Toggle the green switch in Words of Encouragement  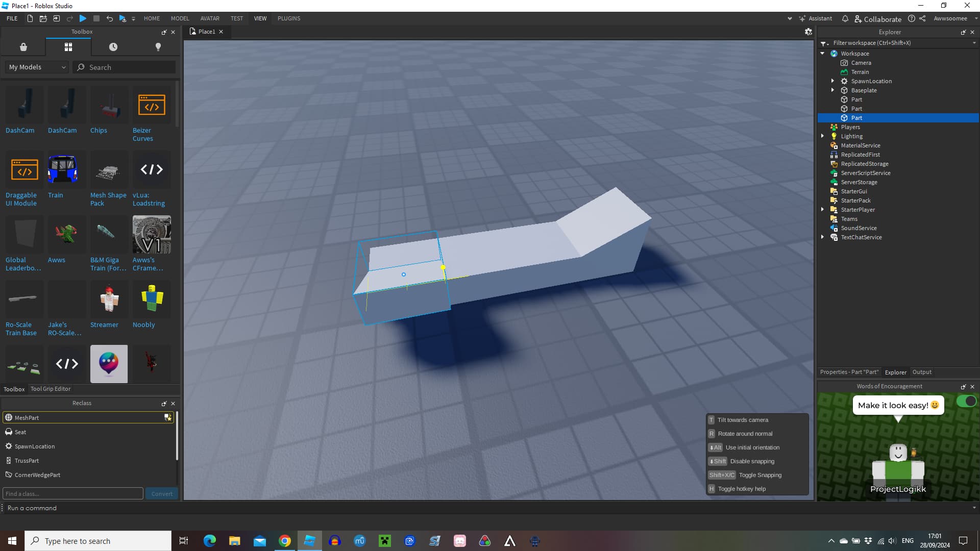(967, 402)
